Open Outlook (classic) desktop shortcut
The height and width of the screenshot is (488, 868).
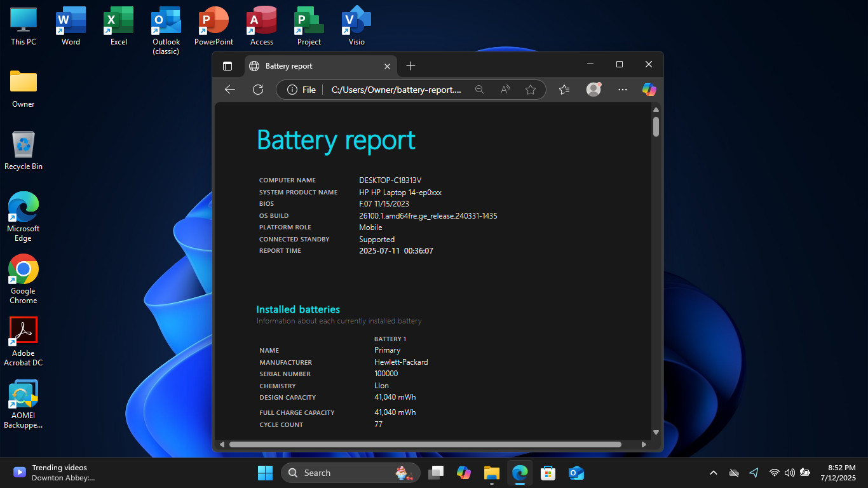(x=166, y=30)
